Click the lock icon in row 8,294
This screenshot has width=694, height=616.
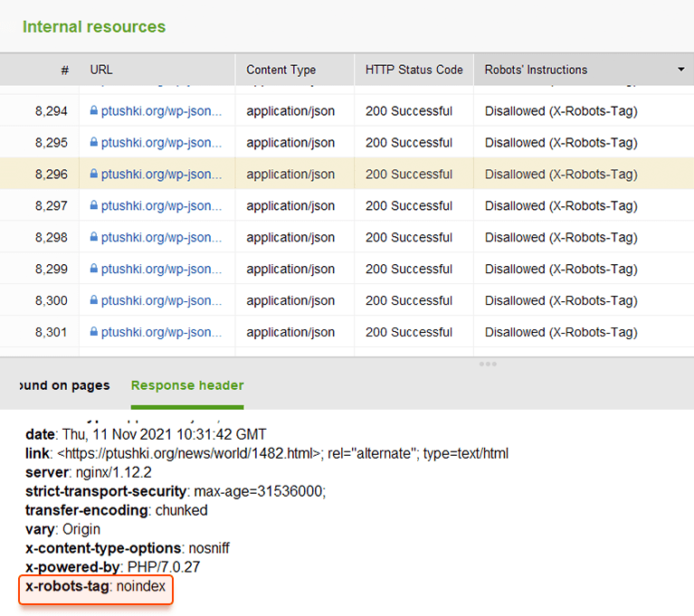(x=94, y=110)
